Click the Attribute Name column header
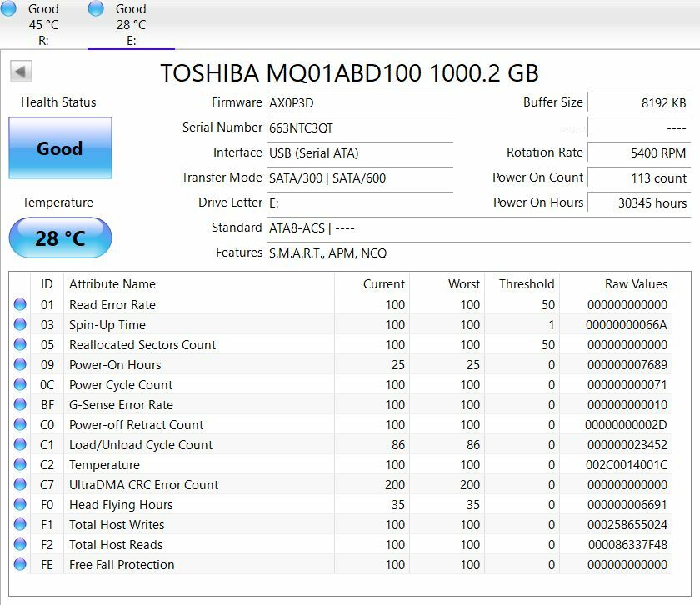The height and width of the screenshot is (605, 700). click(112, 284)
